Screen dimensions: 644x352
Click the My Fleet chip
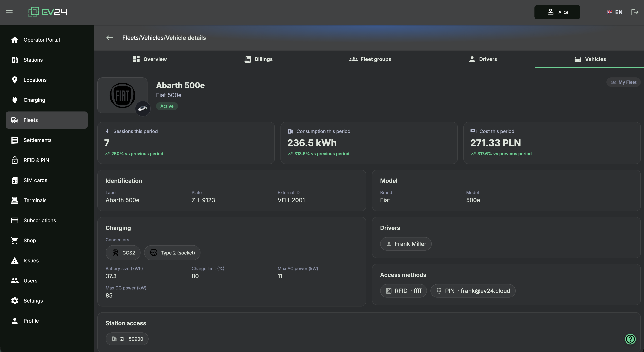tap(623, 82)
